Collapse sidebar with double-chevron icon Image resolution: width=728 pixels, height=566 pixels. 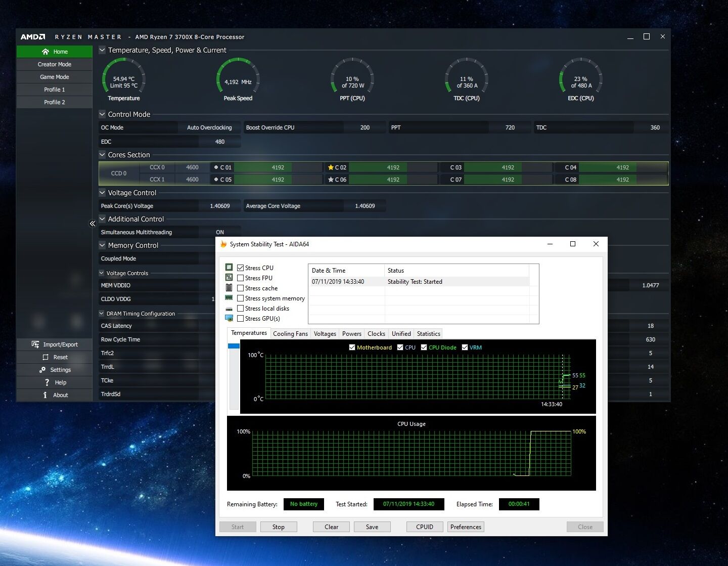pos(93,223)
